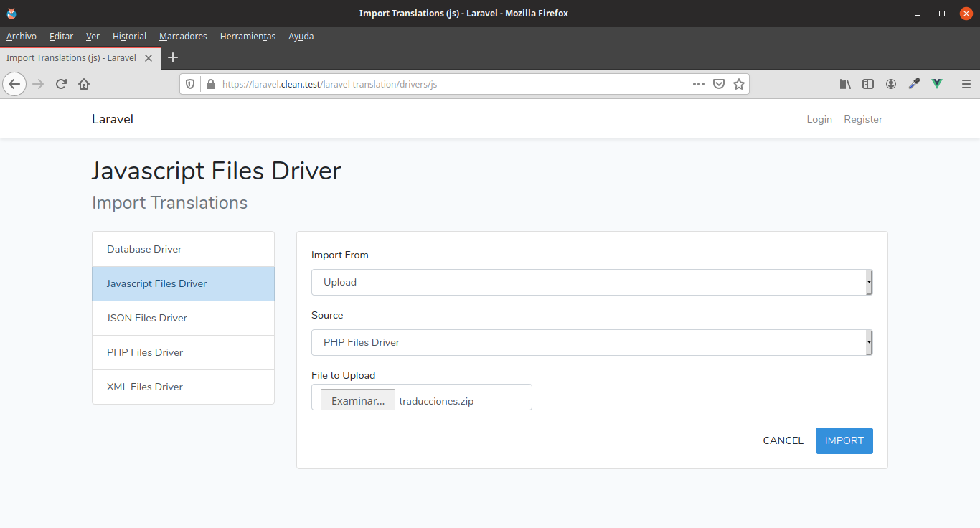Open the Firefox hamburger menu

click(966, 84)
